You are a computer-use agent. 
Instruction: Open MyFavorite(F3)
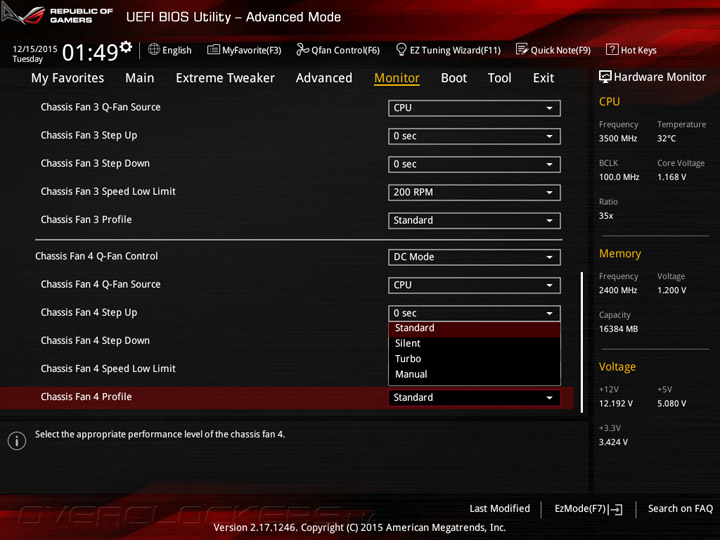point(244,50)
